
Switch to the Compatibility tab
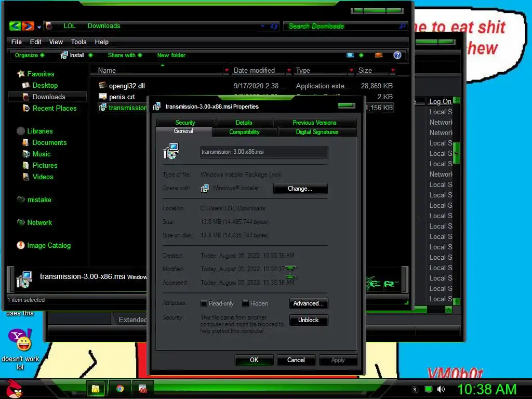[x=244, y=132]
